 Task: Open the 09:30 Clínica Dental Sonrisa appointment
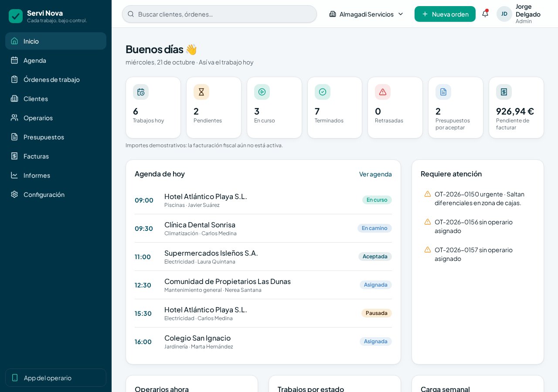coord(263,228)
